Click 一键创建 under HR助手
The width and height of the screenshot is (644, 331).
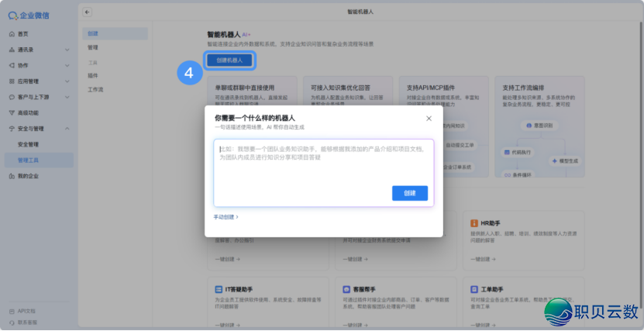click(483, 259)
